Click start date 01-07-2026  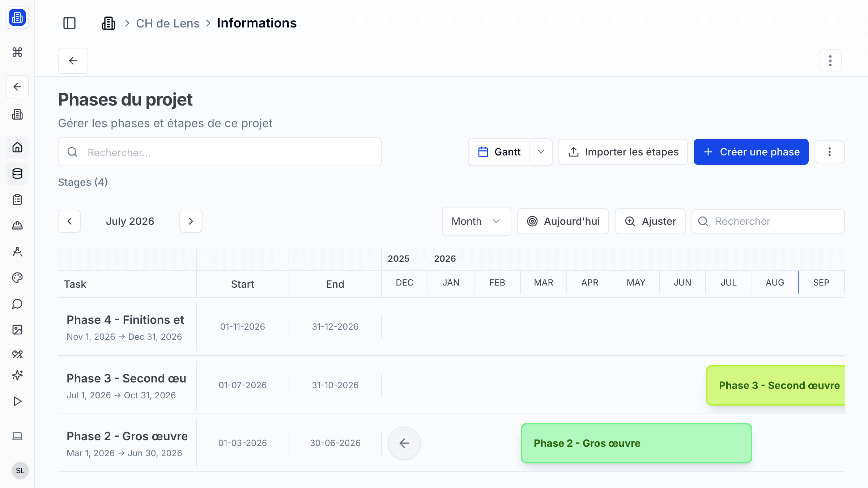pos(243,385)
